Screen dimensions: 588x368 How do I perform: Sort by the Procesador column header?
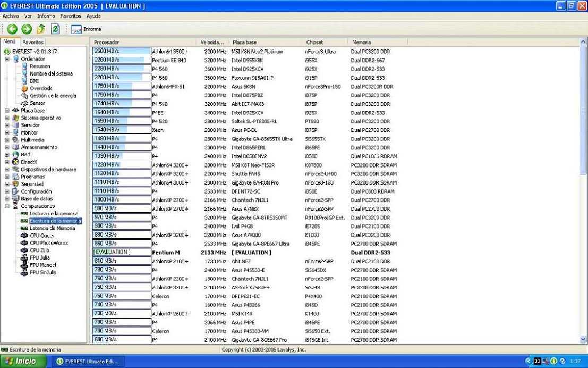pyautogui.click(x=143, y=43)
